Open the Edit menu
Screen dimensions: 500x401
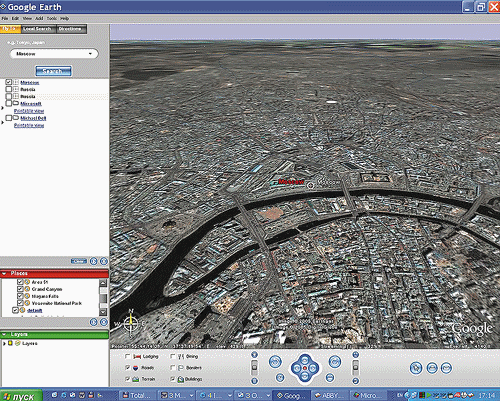pos(15,18)
